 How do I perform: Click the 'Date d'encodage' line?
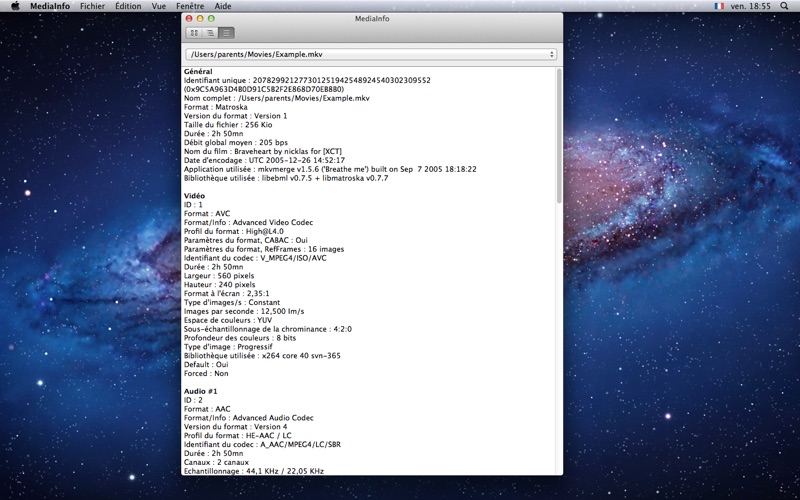(x=264, y=160)
